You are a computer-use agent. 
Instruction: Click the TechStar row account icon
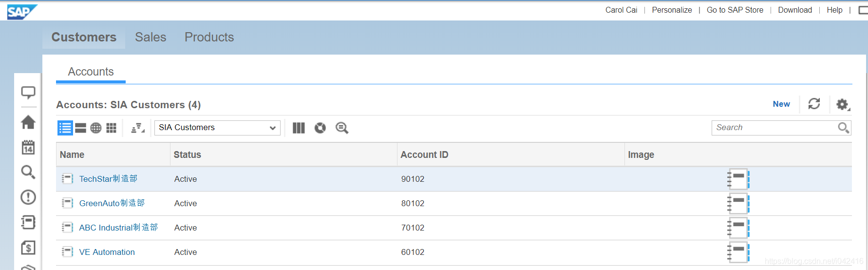click(67, 179)
